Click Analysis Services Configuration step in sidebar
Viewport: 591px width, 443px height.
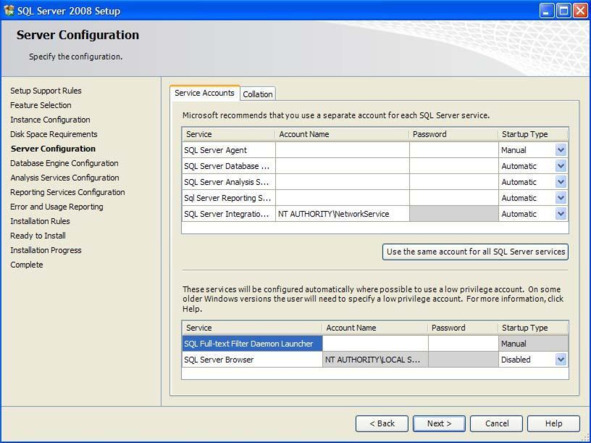tap(64, 178)
